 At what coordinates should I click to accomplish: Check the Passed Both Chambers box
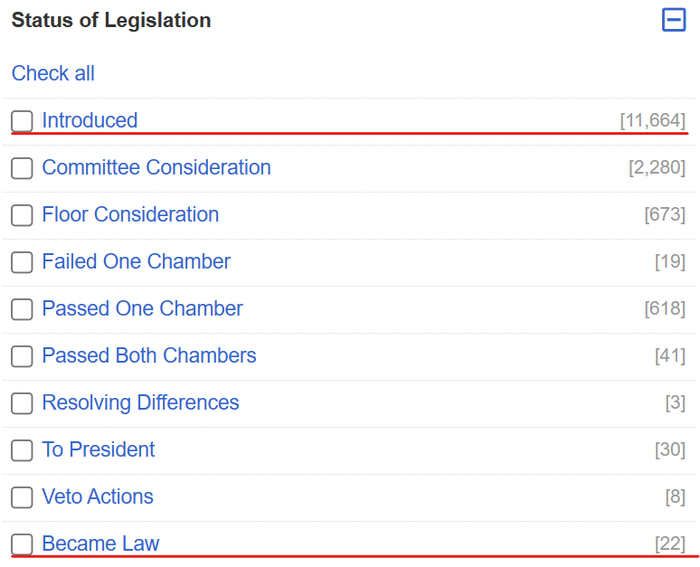(22, 356)
